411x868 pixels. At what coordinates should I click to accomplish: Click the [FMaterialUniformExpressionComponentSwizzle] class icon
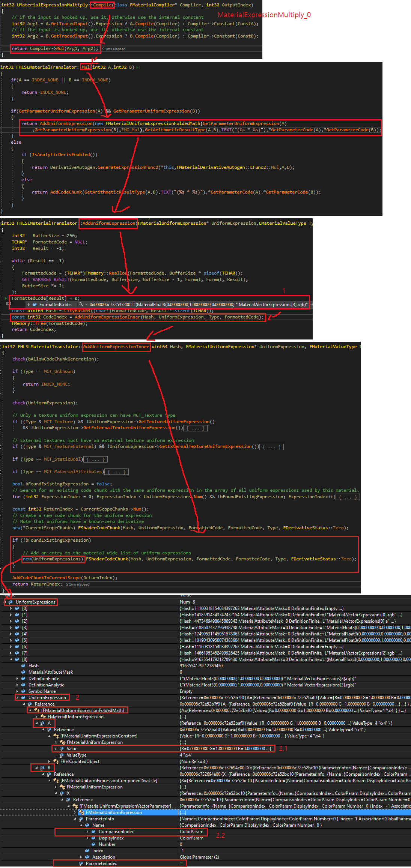point(56,781)
